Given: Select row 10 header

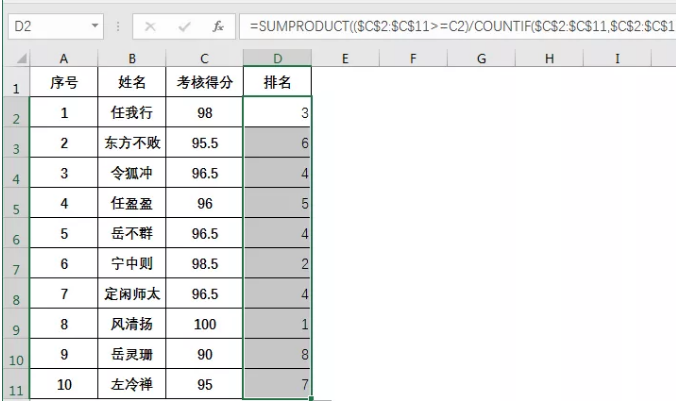Looking at the screenshot, I should coord(16,353).
